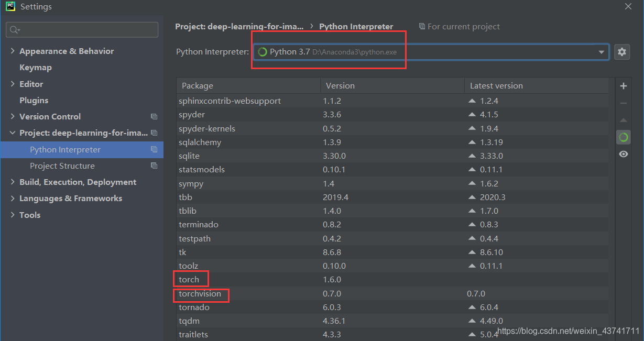Open the Python Interpreter dropdown

[x=601, y=52]
